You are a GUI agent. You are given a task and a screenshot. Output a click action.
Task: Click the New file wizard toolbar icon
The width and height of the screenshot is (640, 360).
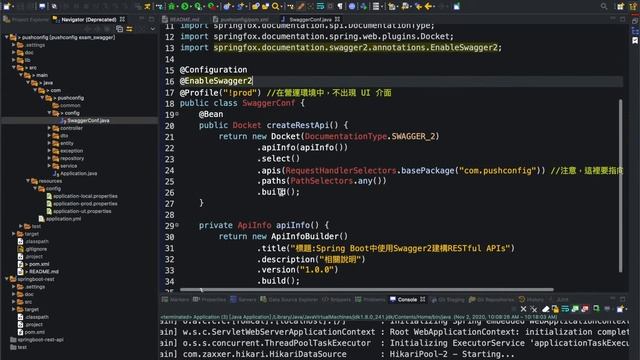tap(7, 6)
